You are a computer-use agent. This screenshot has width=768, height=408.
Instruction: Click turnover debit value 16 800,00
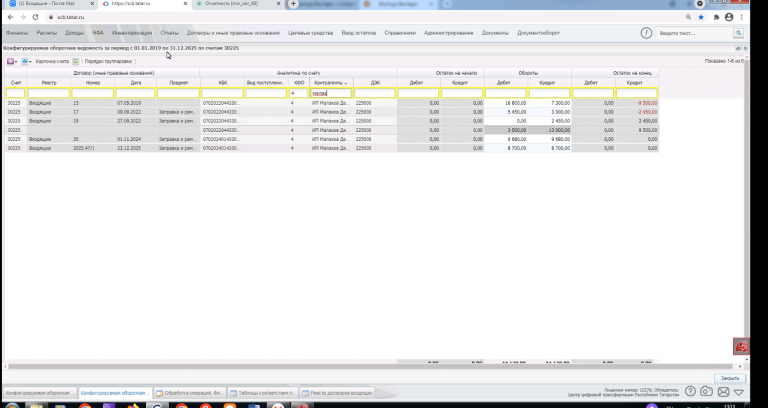pos(506,103)
